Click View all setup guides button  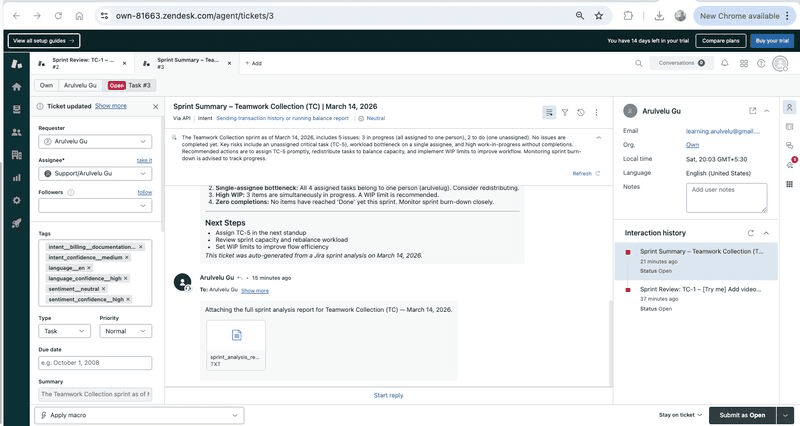[44, 41]
